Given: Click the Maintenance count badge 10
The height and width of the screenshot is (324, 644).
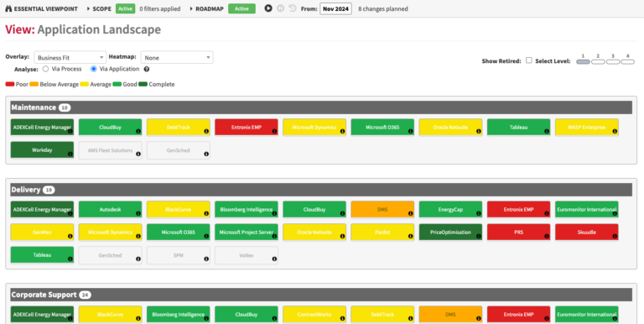Looking at the screenshot, I should click(x=65, y=107).
